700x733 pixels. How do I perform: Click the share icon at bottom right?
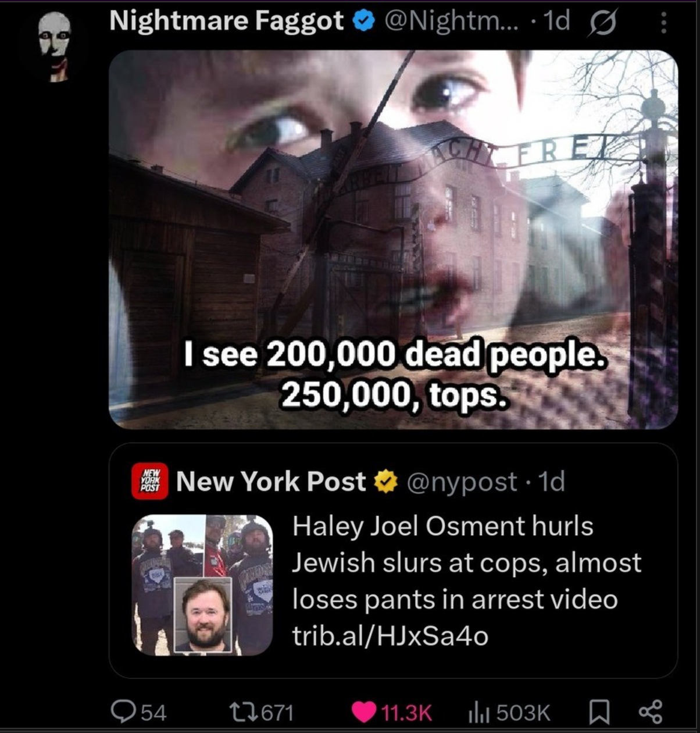[x=650, y=712]
